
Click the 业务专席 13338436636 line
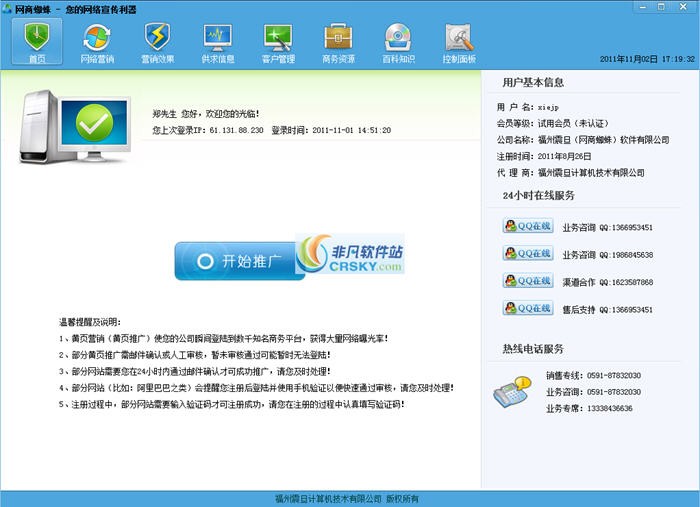[589, 408]
